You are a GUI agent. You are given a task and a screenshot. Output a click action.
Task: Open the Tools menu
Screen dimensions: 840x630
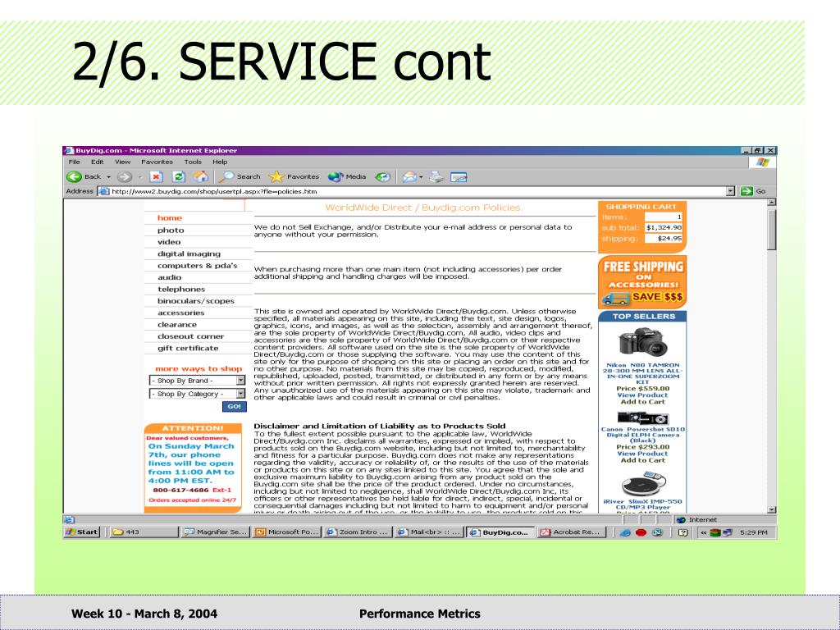193,162
